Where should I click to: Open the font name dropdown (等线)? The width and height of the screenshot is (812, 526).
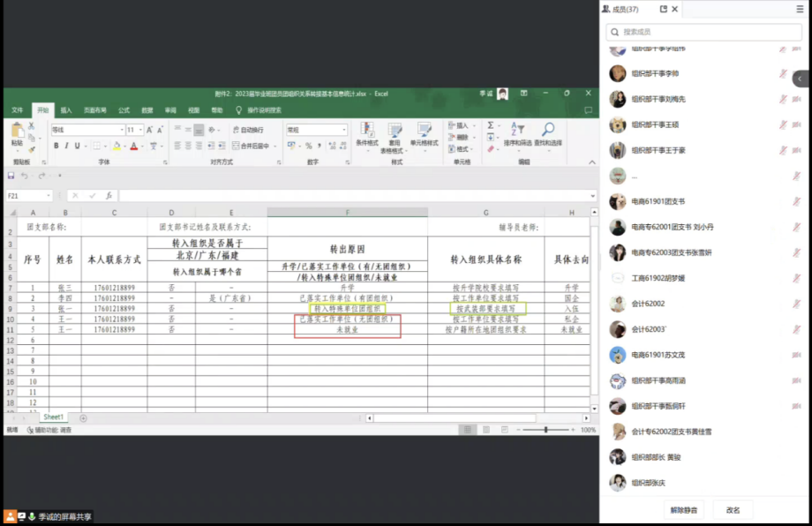[86, 130]
